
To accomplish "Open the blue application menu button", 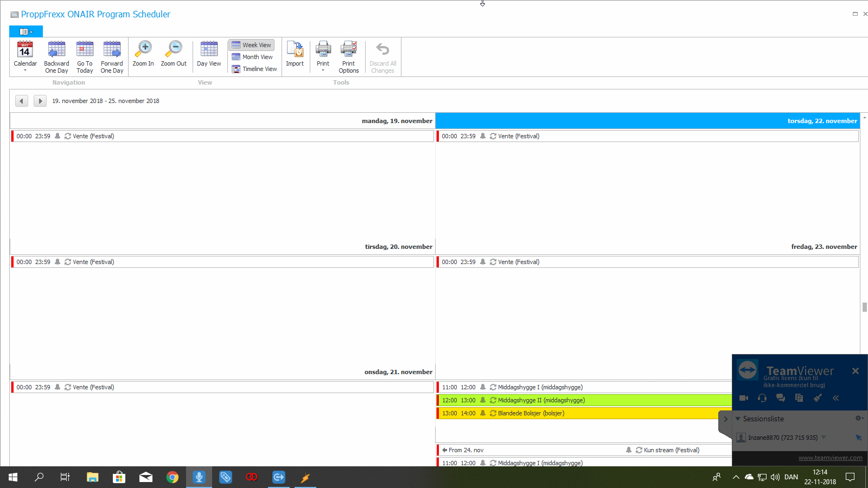I will click(26, 31).
